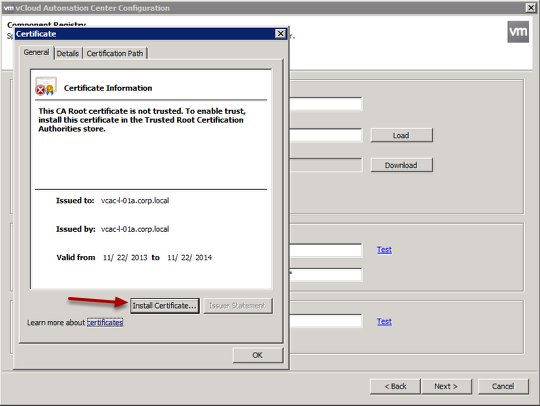This screenshot has height=406, width=540.
Task: Open the certificates help link
Action: [x=105, y=323]
